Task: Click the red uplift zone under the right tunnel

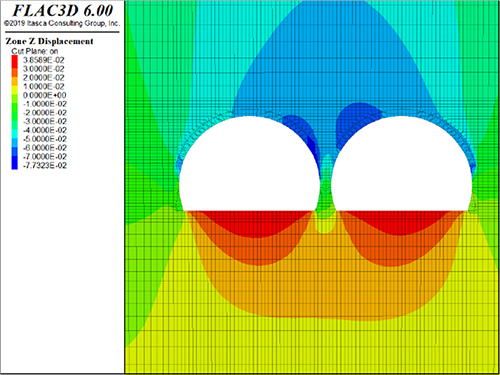Action: (x=400, y=221)
